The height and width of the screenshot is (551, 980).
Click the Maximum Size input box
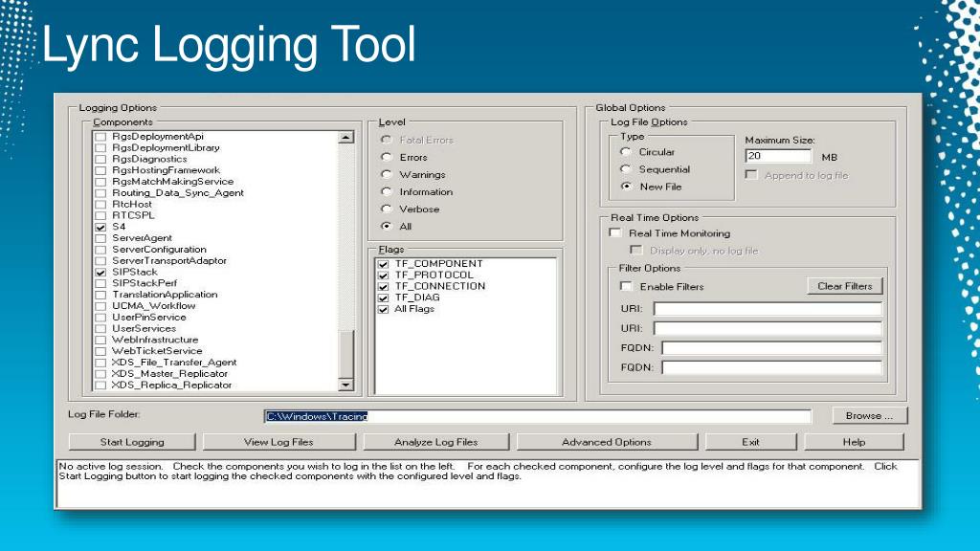[778, 156]
